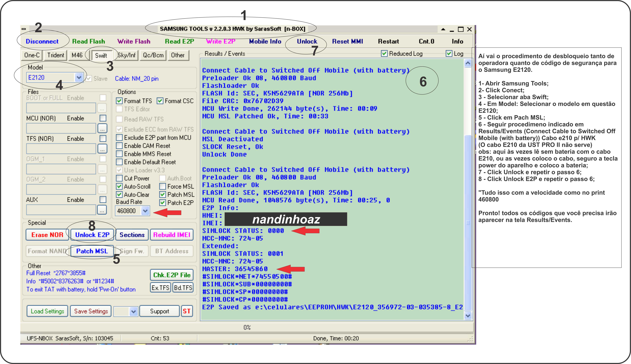The height and width of the screenshot is (364, 631).
Task: Click the Disconnect toolbar button
Action: [x=42, y=41]
